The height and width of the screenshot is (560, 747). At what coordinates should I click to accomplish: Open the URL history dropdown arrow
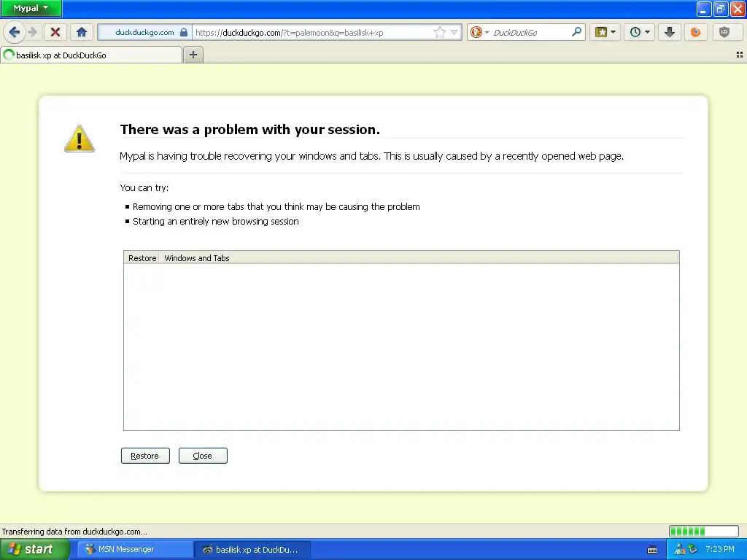pyautogui.click(x=454, y=32)
